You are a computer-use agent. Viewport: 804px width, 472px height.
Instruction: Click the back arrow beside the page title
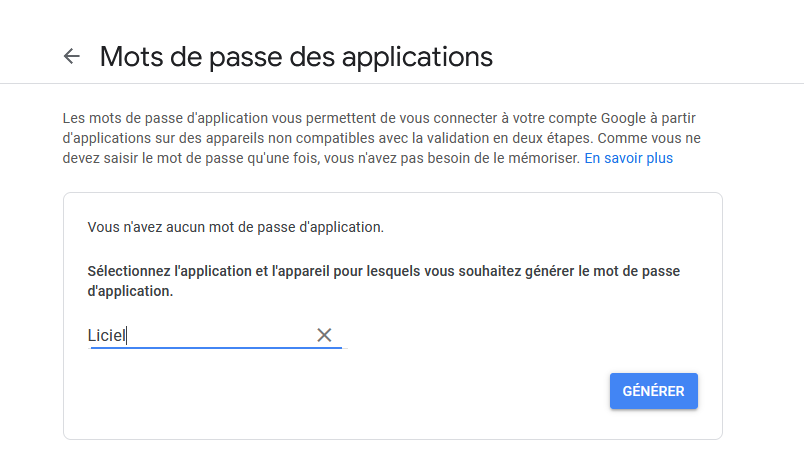click(x=72, y=56)
